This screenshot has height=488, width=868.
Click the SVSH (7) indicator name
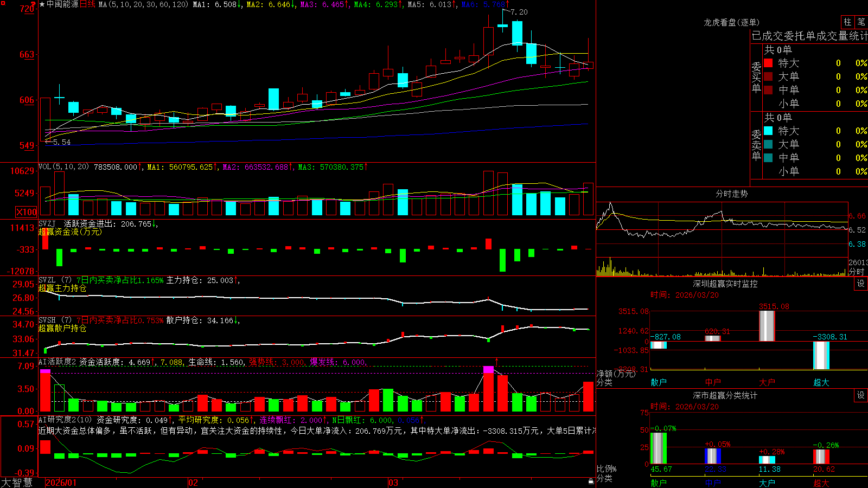pyautogui.click(x=55, y=320)
